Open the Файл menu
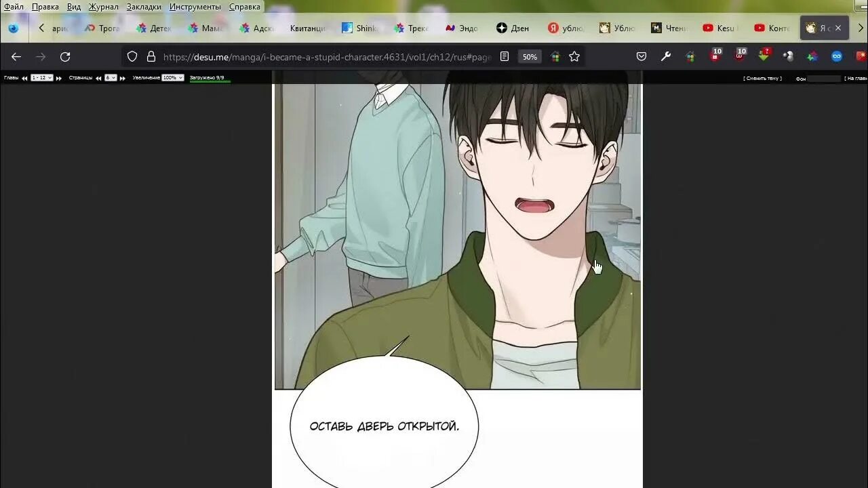Image resolution: width=868 pixels, height=488 pixels. (14, 7)
